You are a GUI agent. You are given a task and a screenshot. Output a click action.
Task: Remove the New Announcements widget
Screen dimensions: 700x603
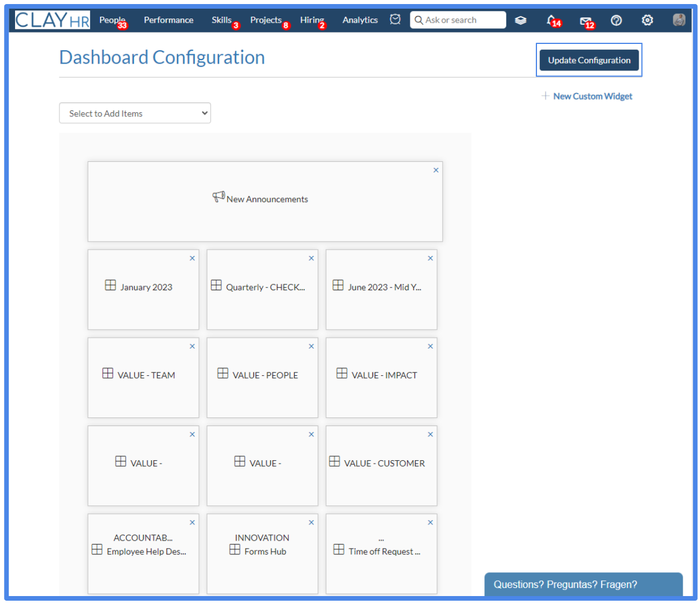tap(436, 169)
